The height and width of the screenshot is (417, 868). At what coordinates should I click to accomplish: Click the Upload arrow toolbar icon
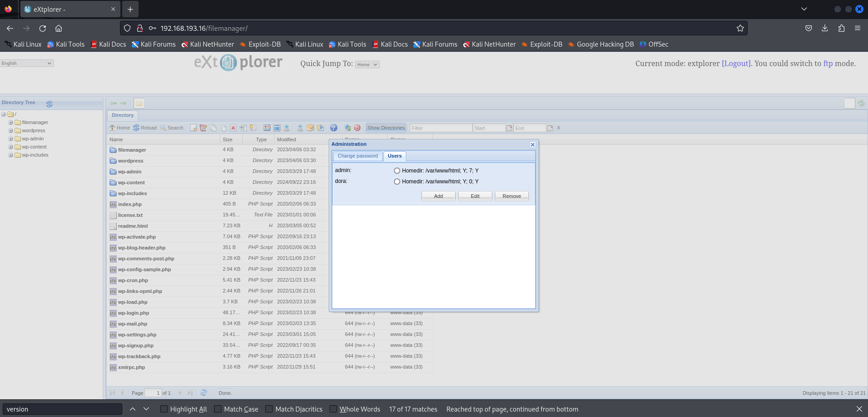[300, 128]
